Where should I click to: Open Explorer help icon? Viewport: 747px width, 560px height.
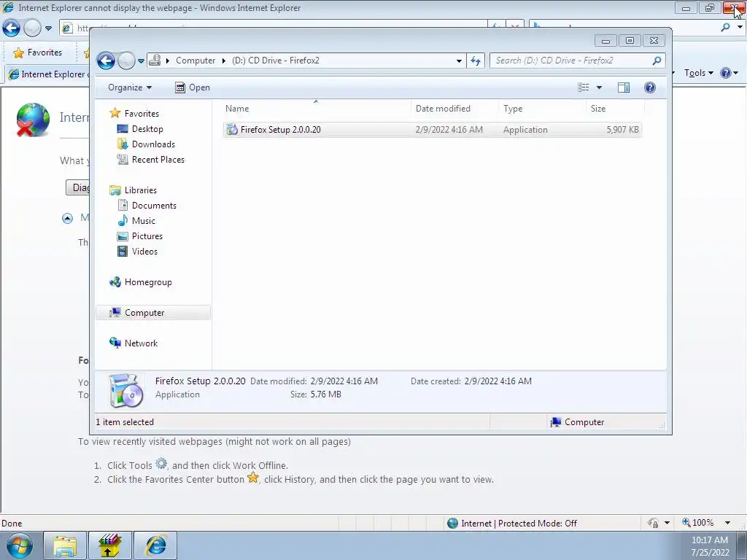coord(650,87)
